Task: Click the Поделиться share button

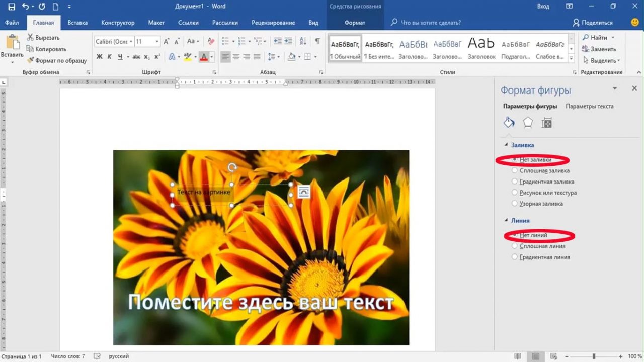Action: 593,23
